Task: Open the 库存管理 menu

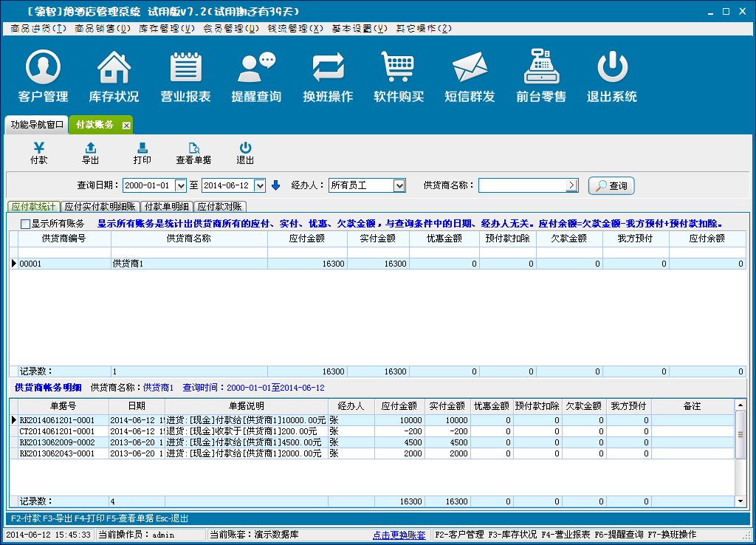Action: click(166, 28)
